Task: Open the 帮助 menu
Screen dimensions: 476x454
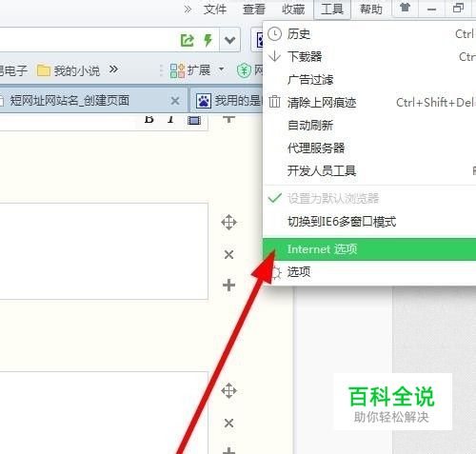Action: tap(371, 10)
